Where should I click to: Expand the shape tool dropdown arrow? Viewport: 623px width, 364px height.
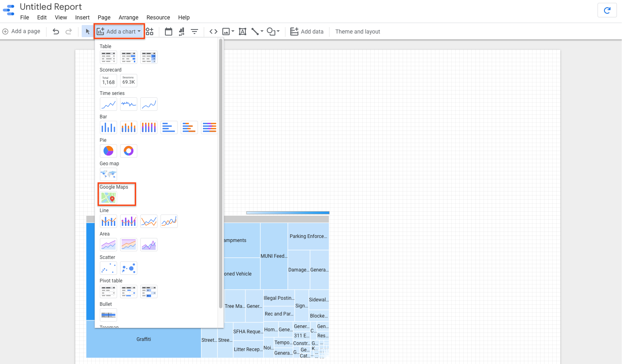point(278,31)
